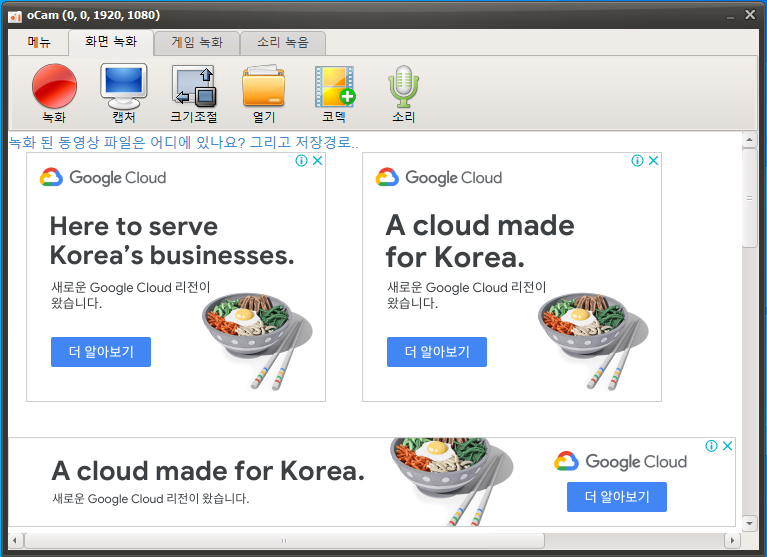This screenshot has width=767, height=557.
Task: Click 더 알아보기 in second square ad
Action: [x=437, y=352]
